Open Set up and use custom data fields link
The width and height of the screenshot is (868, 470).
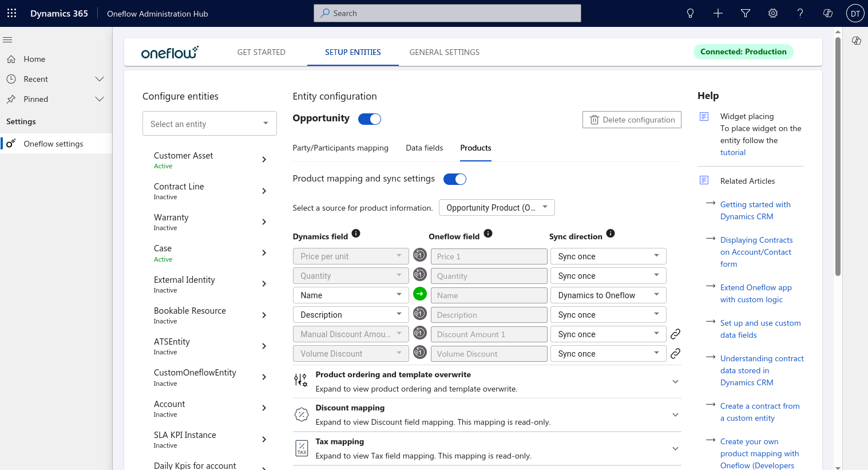(x=760, y=329)
